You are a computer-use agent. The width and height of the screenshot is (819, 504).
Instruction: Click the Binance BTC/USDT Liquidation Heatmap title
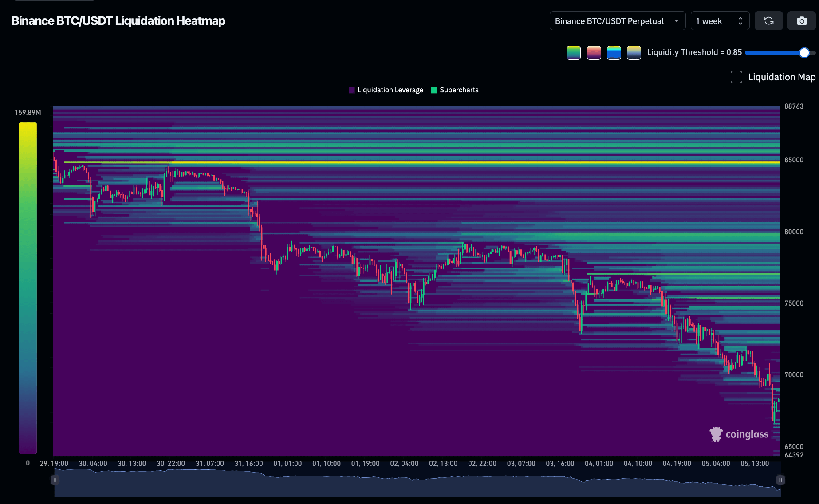click(118, 21)
